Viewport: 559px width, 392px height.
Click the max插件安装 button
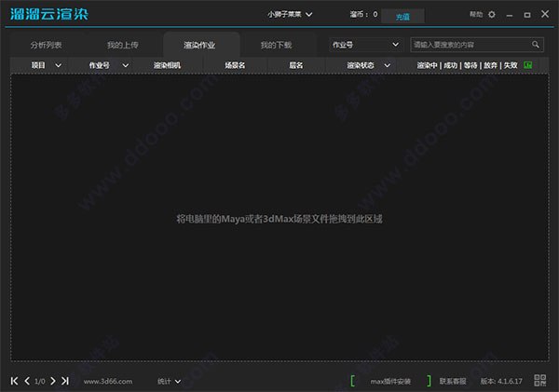390,382
